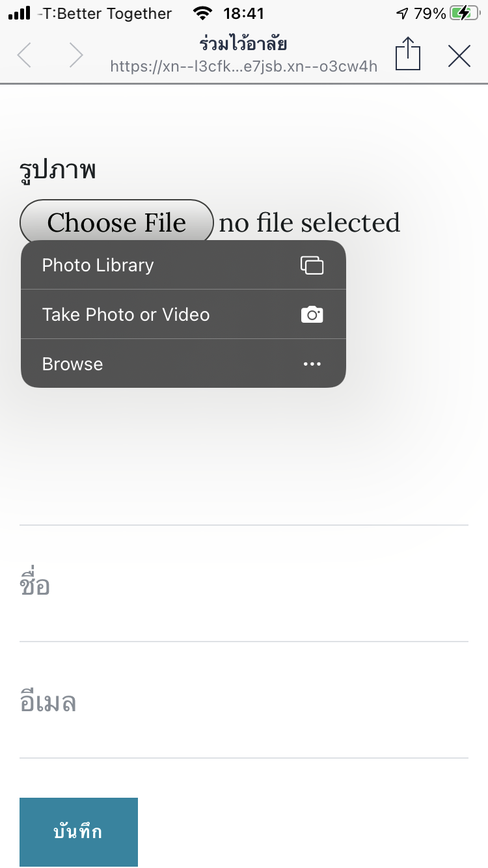Close the in-app browser with X
Image resolution: width=488 pixels, height=868 pixels.
459,57
